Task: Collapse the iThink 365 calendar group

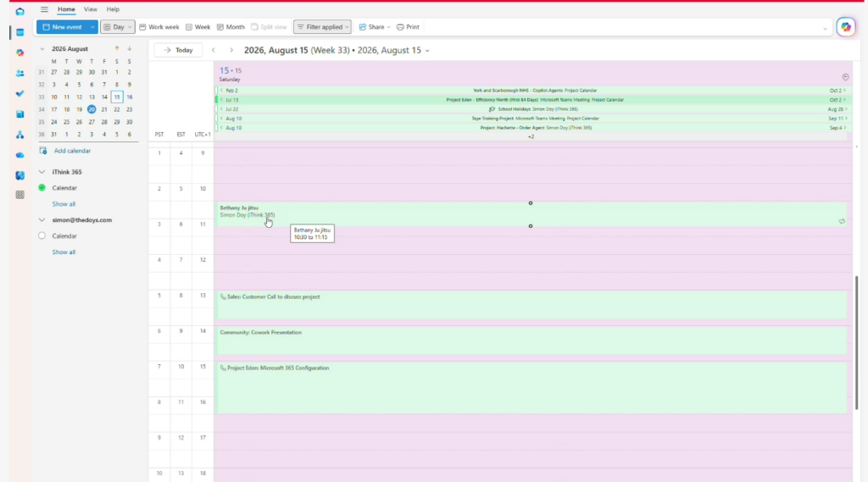Action: point(42,172)
